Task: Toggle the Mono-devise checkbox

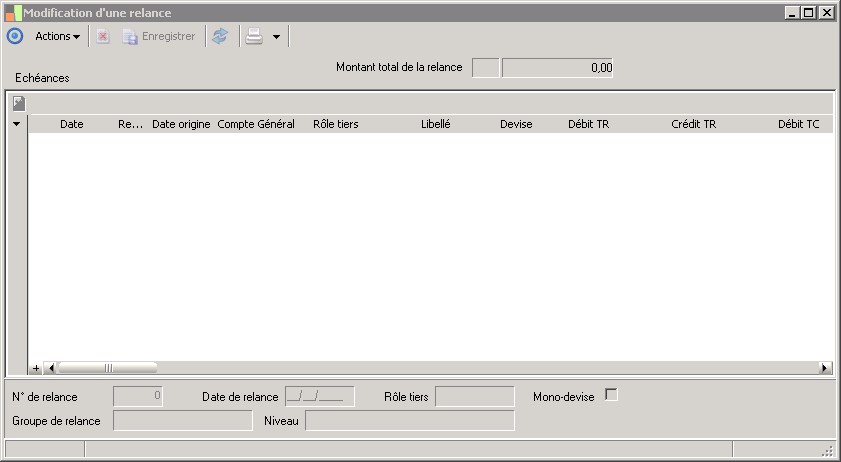Action: pos(611,395)
